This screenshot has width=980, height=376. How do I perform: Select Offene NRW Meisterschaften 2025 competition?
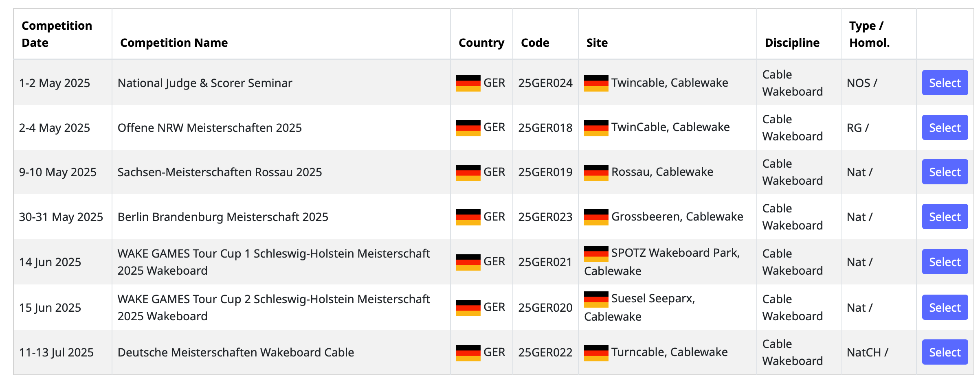pyautogui.click(x=945, y=127)
